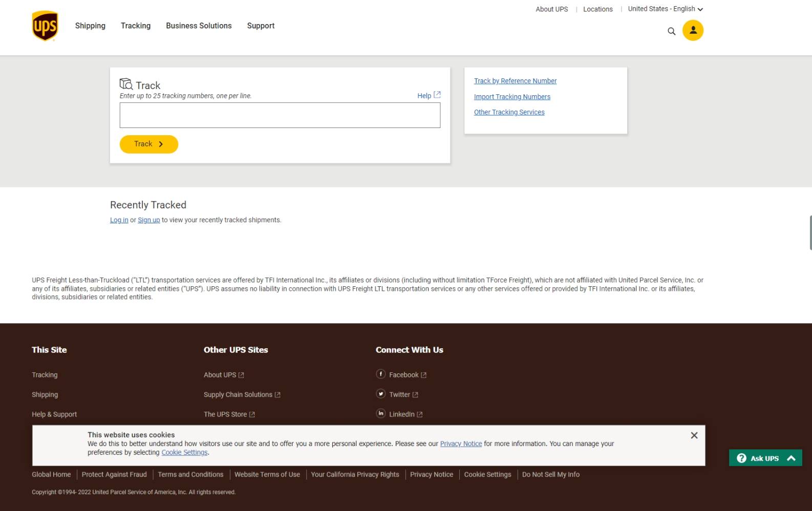The image size is (812, 511).
Task: Open Website Terms of Use link
Action: point(267,475)
